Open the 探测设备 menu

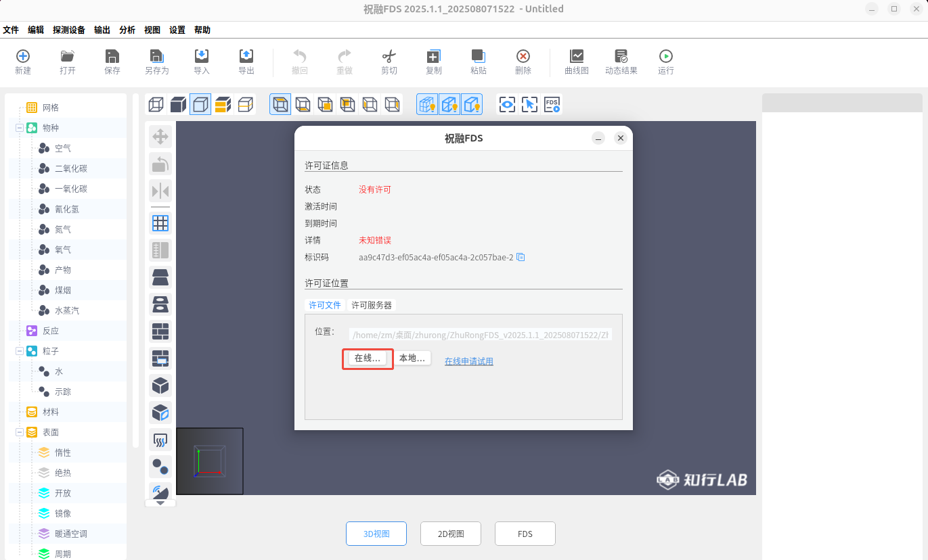tap(69, 30)
